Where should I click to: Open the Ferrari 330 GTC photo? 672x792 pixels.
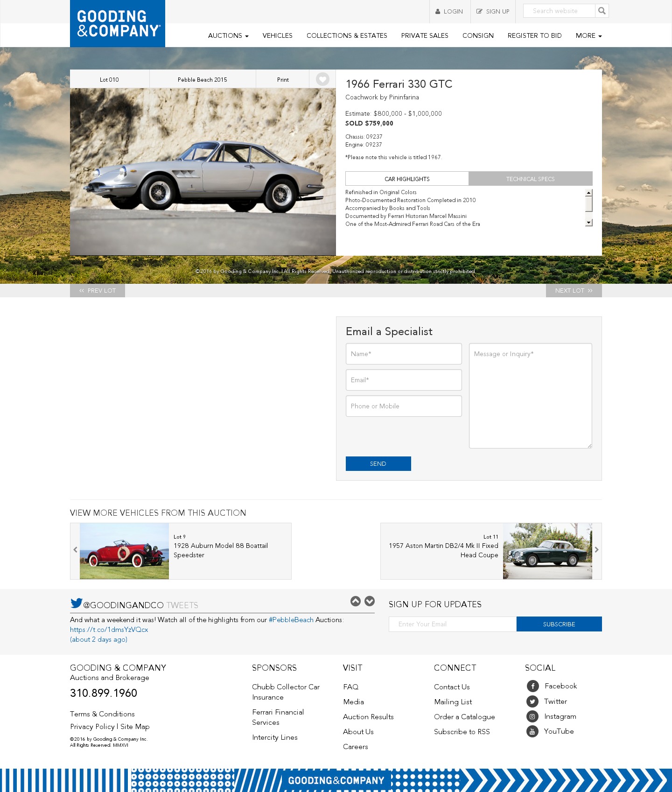coord(203,172)
